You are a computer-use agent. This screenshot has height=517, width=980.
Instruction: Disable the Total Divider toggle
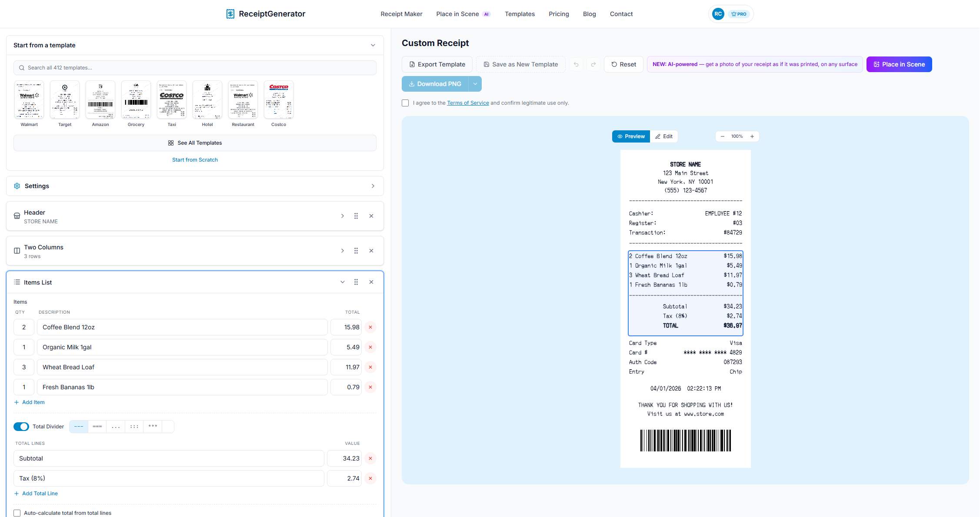coord(21,426)
